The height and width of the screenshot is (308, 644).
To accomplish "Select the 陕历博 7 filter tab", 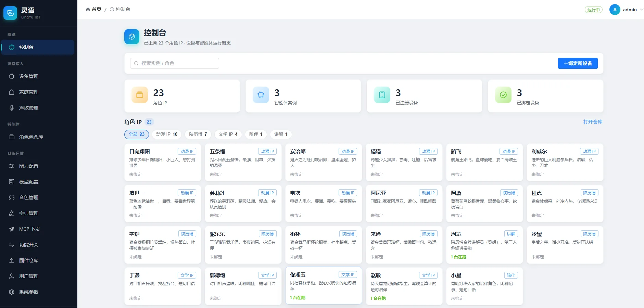I will [198, 134].
